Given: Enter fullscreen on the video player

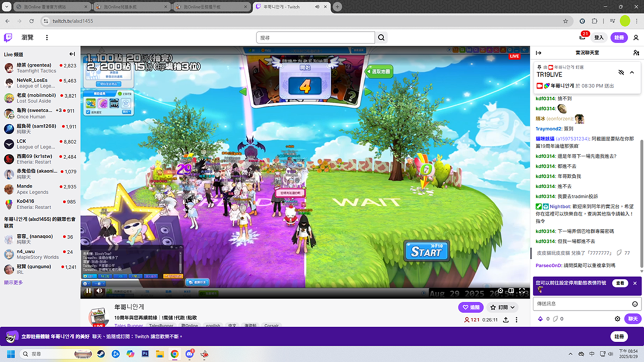Looking at the screenshot, I should (x=522, y=291).
